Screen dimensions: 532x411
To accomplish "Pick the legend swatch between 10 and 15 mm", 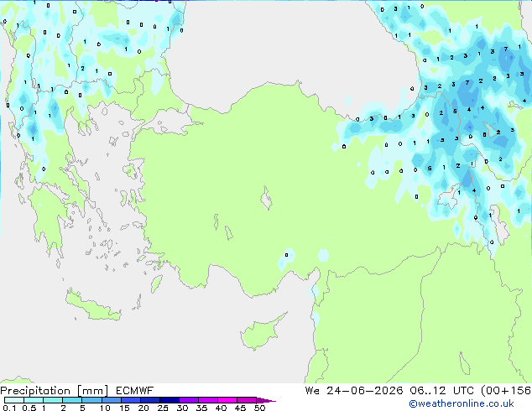I will [112, 400].
